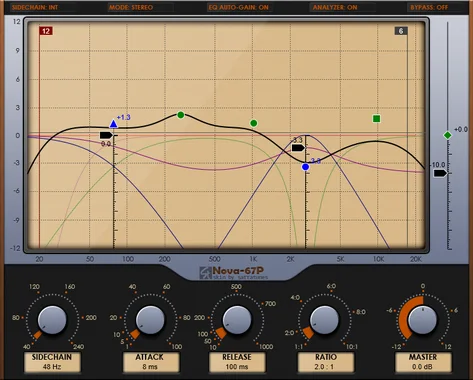Click the MASTER 0.0 dB value field
The image size is (473, 380).
click(x=423, y=362)
